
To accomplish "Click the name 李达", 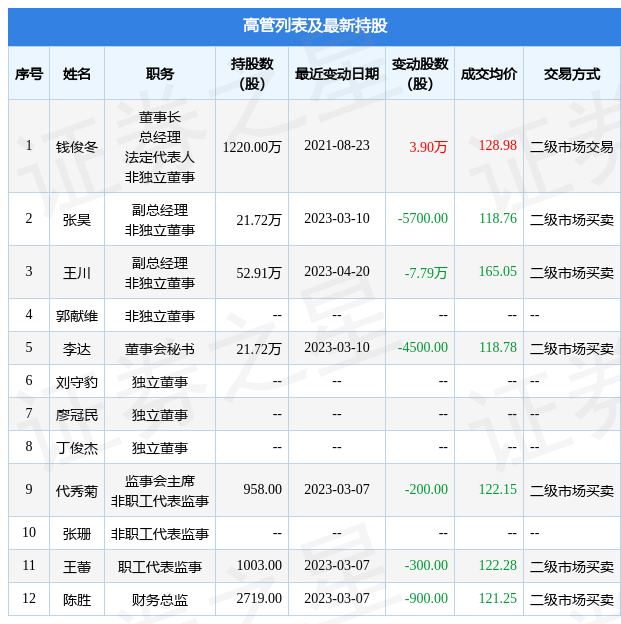I will [77, 349].
